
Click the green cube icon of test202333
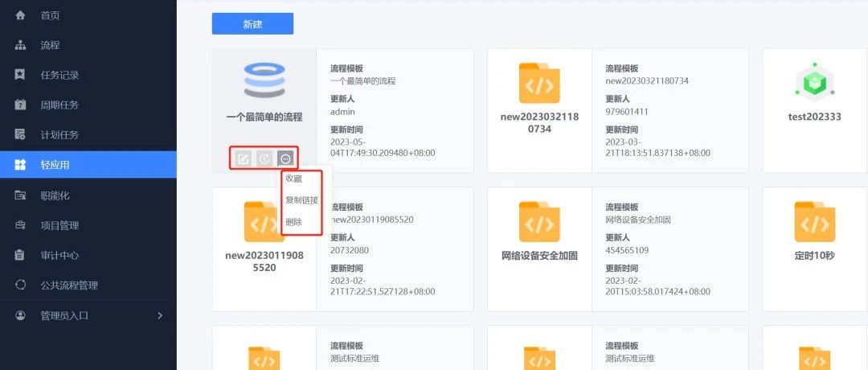coord(814,83)
